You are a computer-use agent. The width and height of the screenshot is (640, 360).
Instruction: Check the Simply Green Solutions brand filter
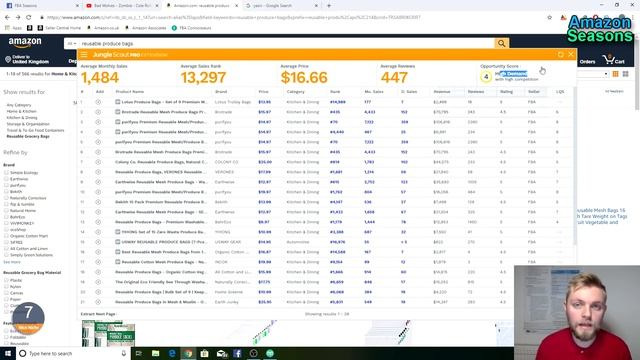(x=6, y=255)
